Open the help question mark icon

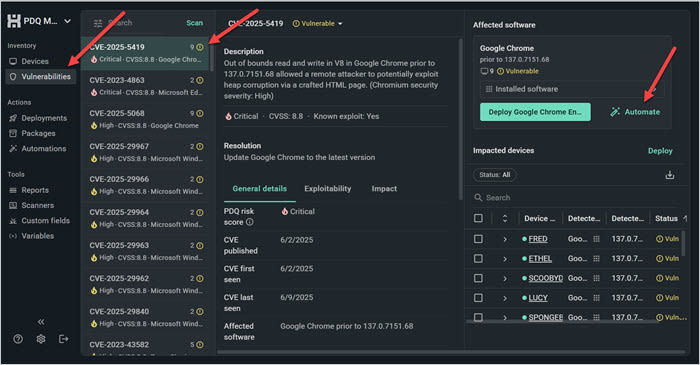click(18, 339)
